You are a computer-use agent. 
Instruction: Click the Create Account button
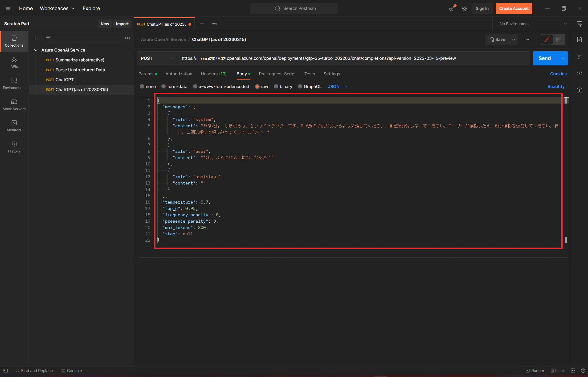tap(514, 8)
